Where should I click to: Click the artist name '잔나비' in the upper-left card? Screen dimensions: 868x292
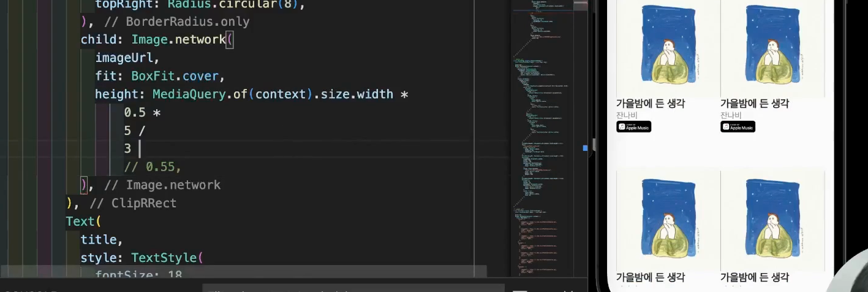click(627, 115)
